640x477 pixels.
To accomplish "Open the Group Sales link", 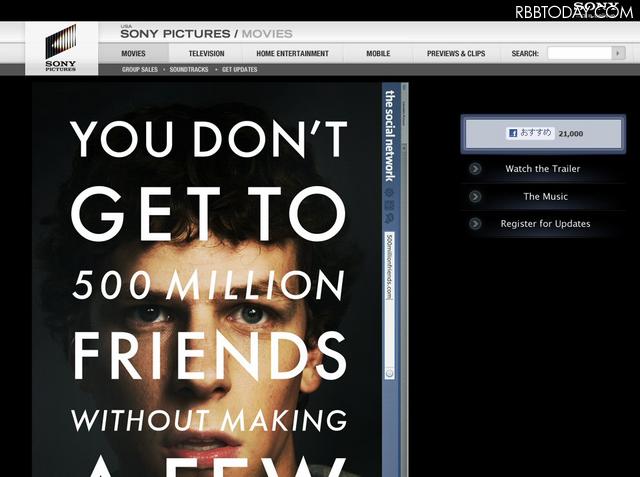I will [x=140, y=70].
